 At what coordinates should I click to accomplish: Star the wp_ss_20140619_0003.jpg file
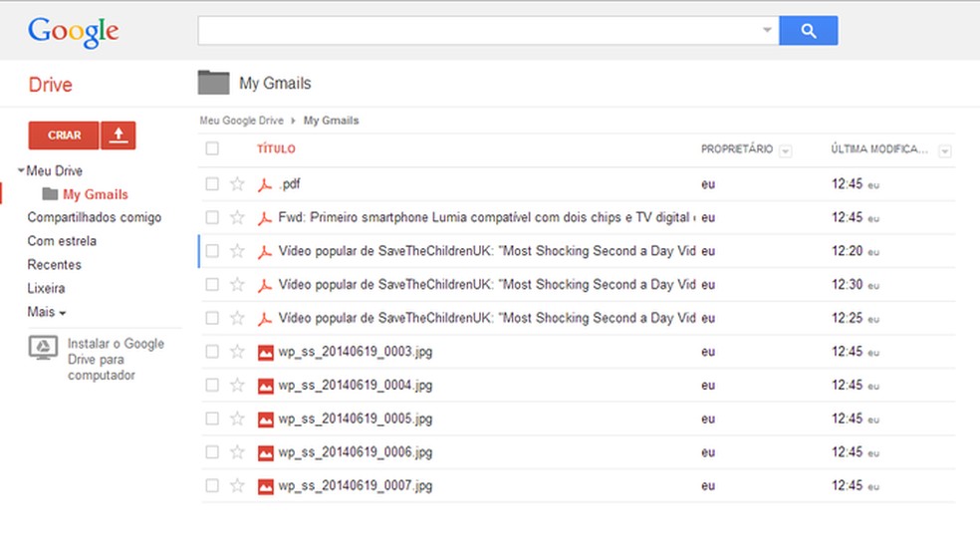[x=237, y=352]
